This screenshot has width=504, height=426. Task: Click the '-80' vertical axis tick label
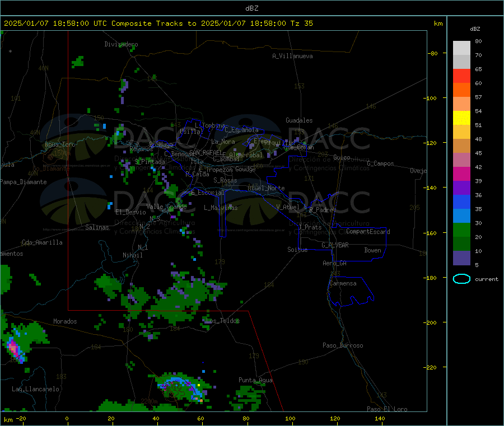click(x=433, y=53)
